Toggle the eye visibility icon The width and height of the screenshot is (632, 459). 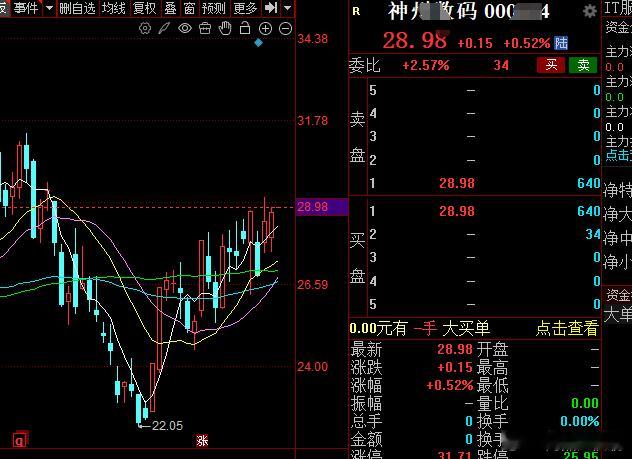[x=185, y=28]
